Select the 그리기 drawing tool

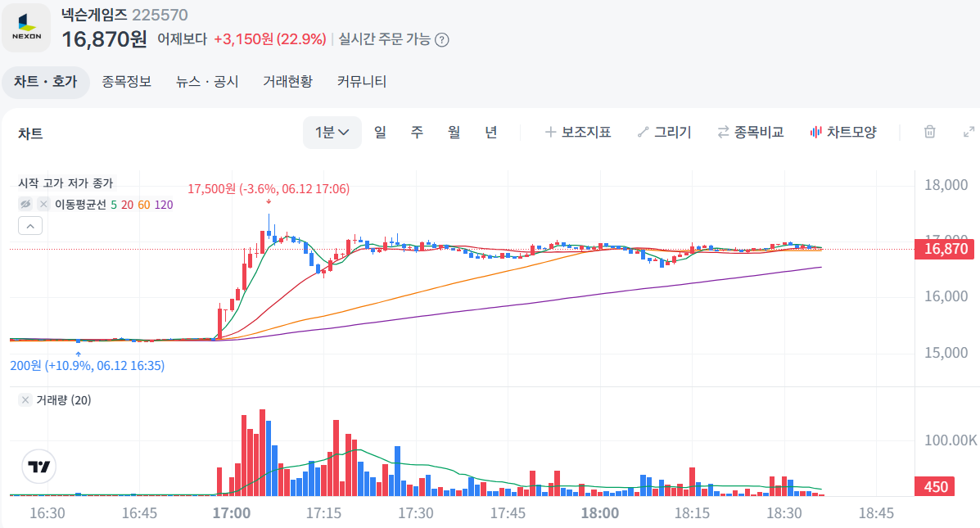(x=665, y=131)
